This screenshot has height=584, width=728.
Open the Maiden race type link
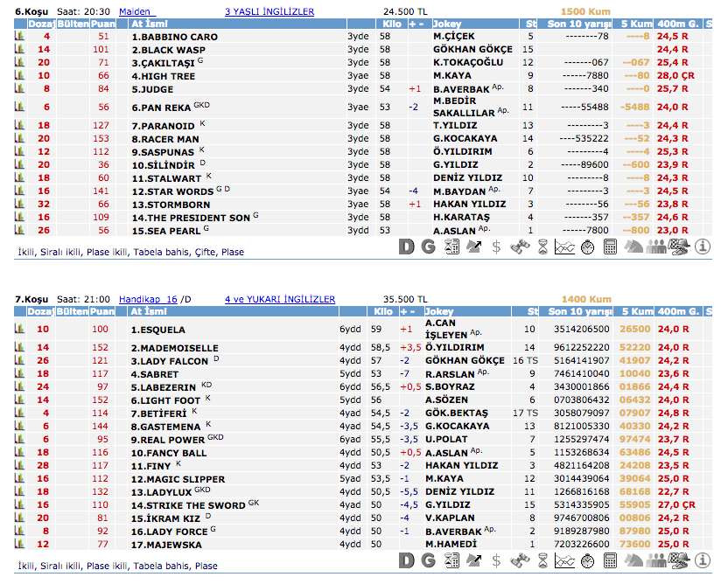(135, 11)
